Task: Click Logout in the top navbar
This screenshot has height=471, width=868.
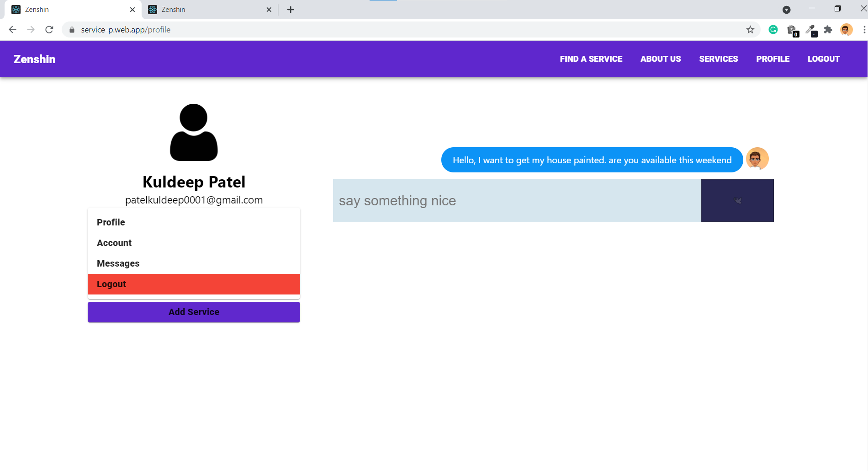Action: [x=823, y=59]
